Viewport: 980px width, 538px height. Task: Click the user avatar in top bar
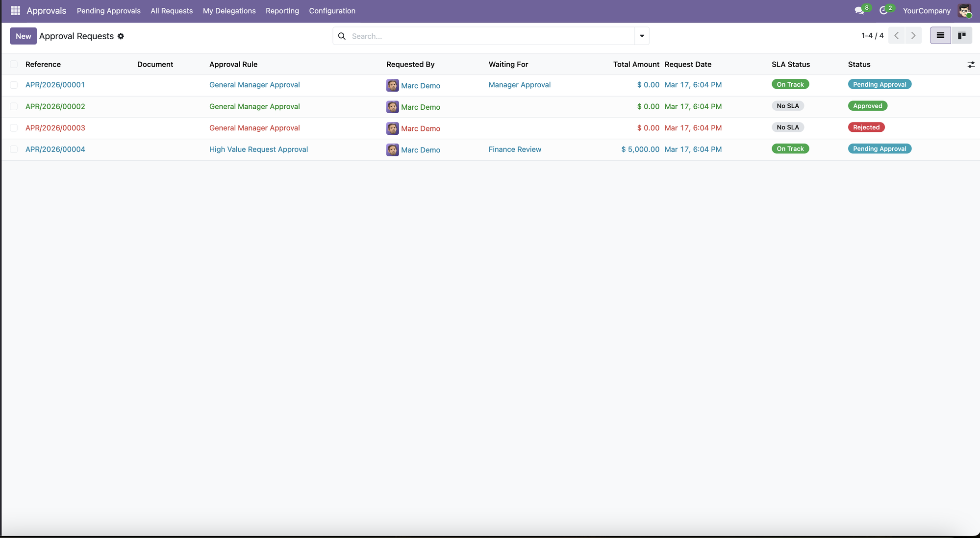point(964,10)
